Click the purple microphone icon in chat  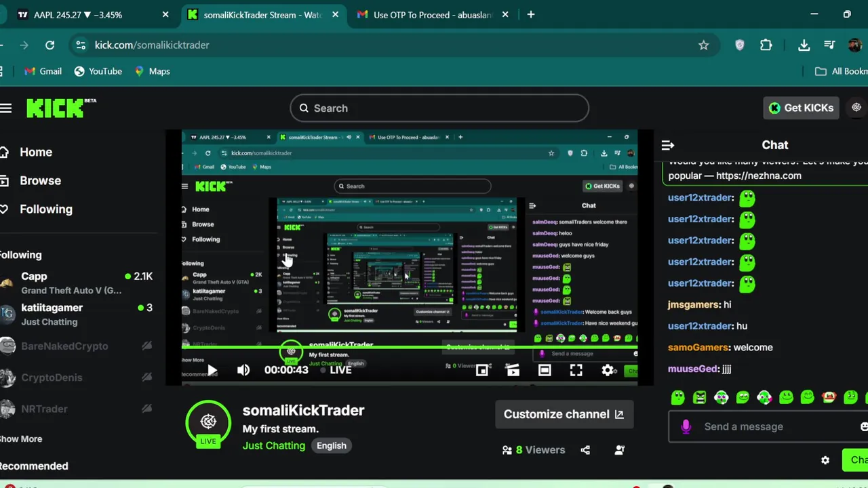click(x=686, y=426)
